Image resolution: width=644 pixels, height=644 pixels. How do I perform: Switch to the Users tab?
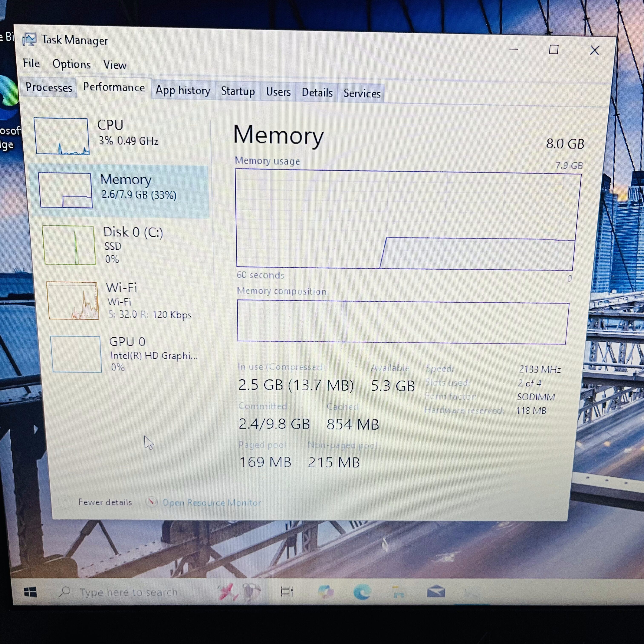[x=278, y=92]
